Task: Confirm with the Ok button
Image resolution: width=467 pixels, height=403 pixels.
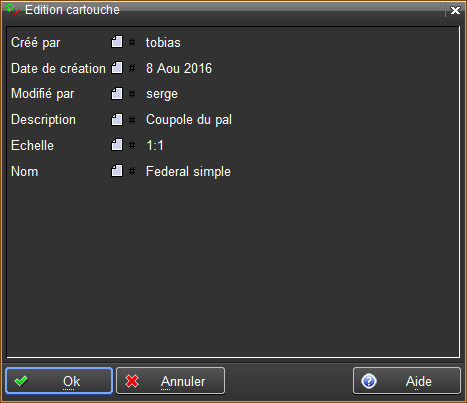Action: pyautogui.click(x=59, y=381)
